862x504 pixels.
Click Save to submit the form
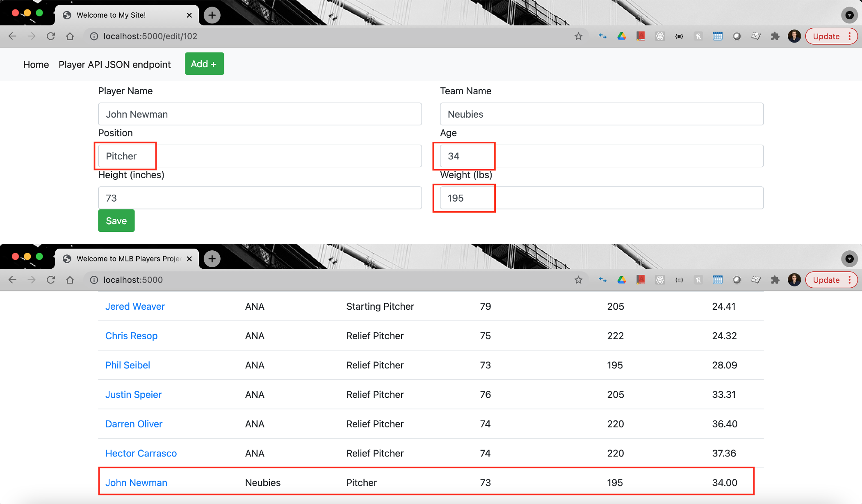click(x=116, y=220)
